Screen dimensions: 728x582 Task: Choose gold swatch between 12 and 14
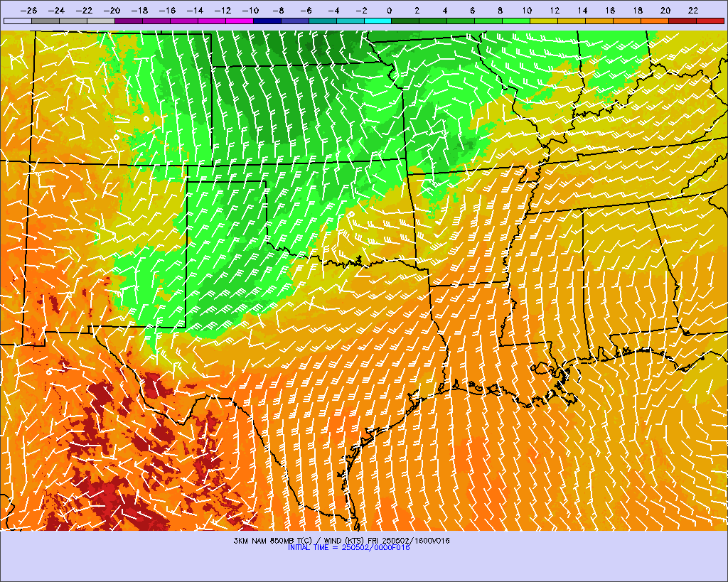572,21
